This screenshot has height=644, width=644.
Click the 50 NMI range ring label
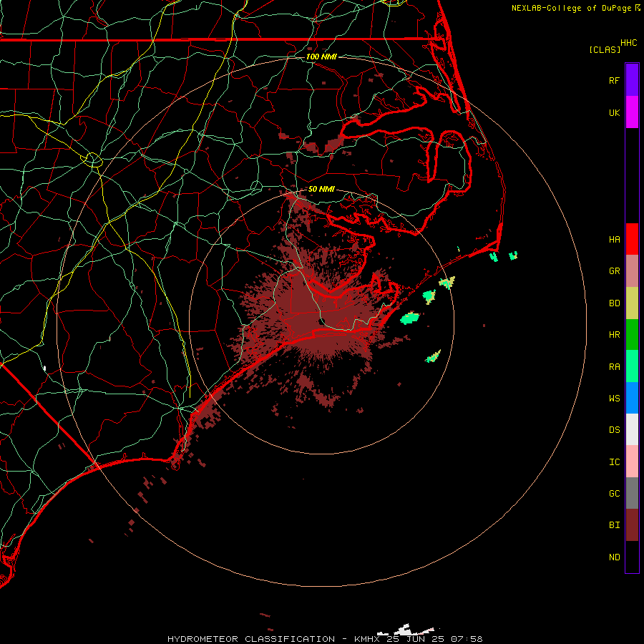point(321,189)
